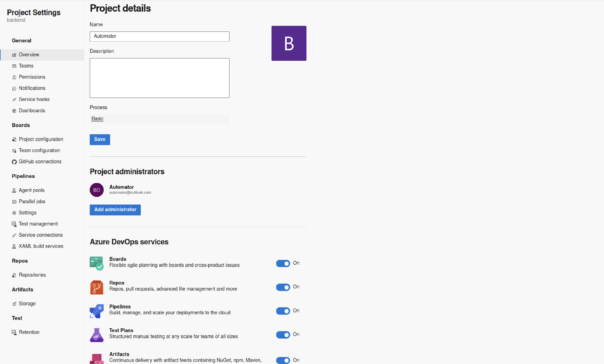Click the Service connections icon
604x364 pixels.
[14, 235]
